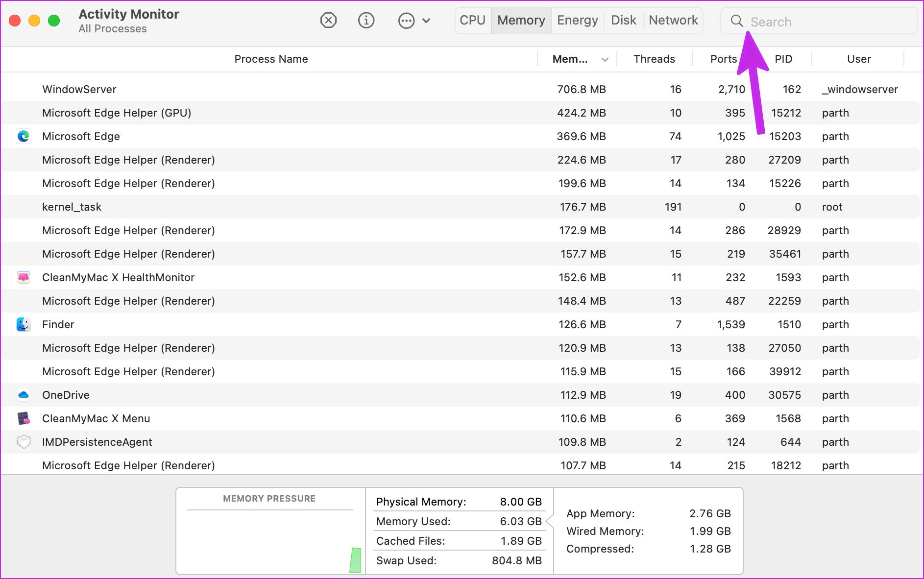The image size is (924, 579).
Task: Click the 706.8 MB memory value
Action: 582,89
